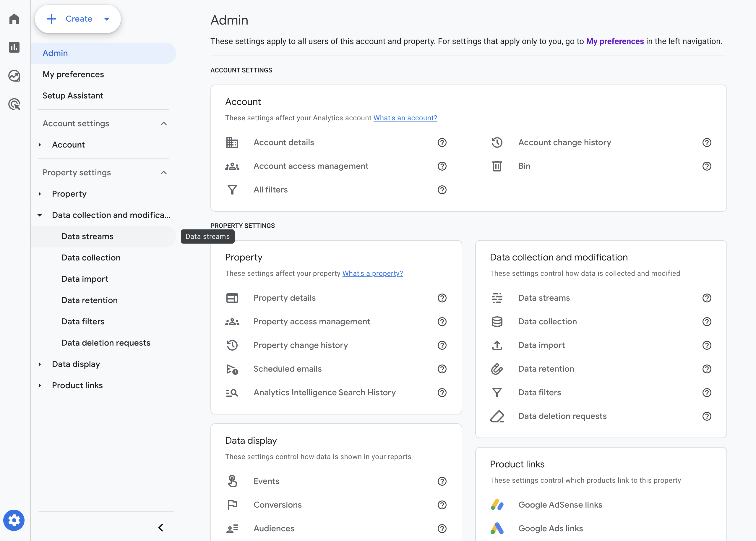This screenshot has width=756, height=541.
Task: Open the Reports bar chart icon
Action: pyautogui.click(x=14, y=47)
